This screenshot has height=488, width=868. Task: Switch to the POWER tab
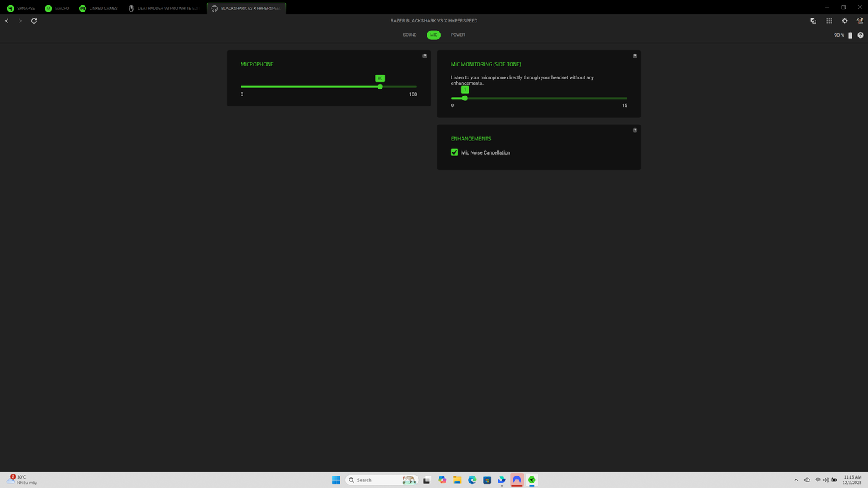tap(458, 35)
